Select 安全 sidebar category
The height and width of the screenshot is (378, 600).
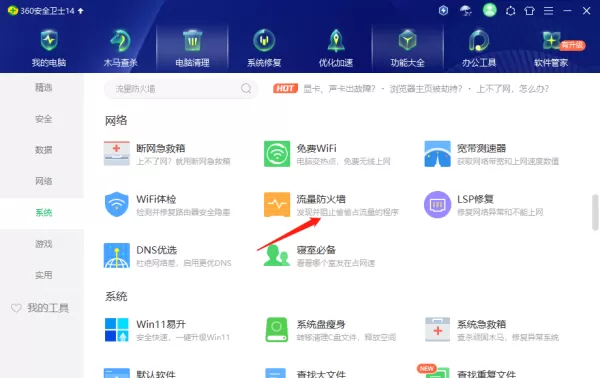44,119
